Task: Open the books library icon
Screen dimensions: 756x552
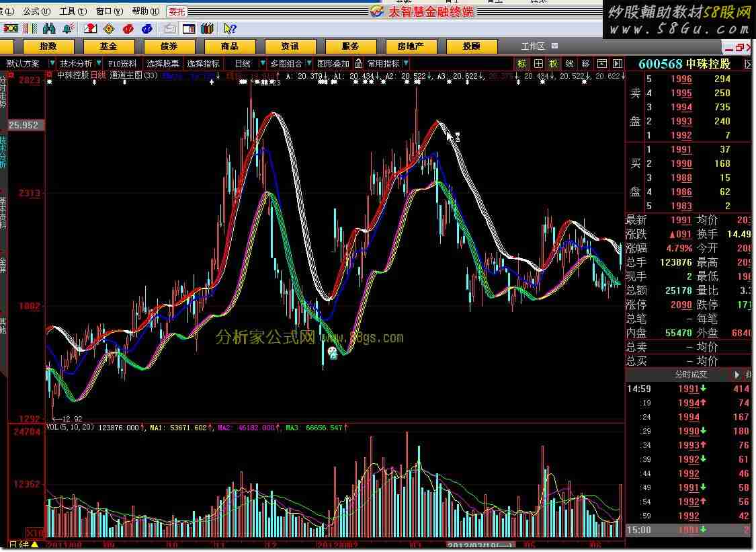Action: [208, 29]
